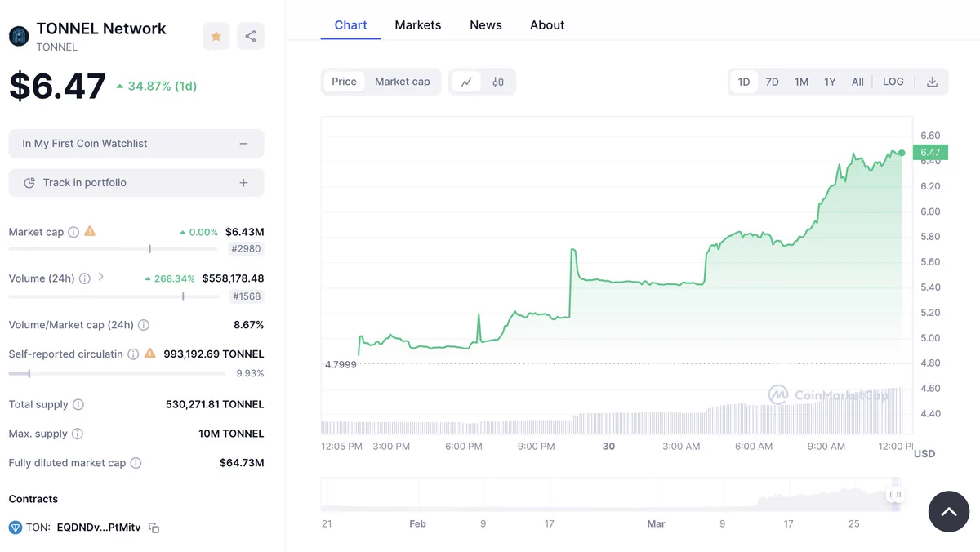Click the $558,178.48 volume value
This screenshot has height=552, width=980.
click(233, 278)
